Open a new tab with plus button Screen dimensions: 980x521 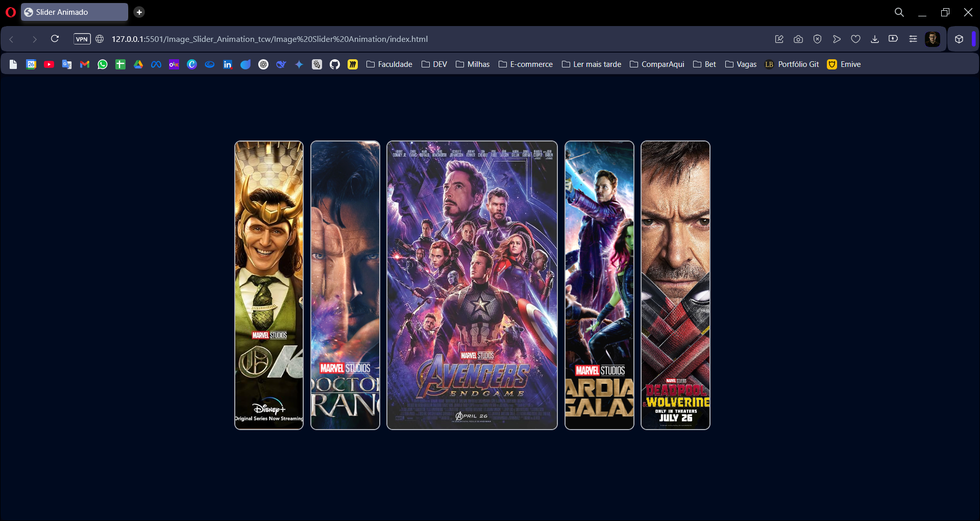(139, 12)
